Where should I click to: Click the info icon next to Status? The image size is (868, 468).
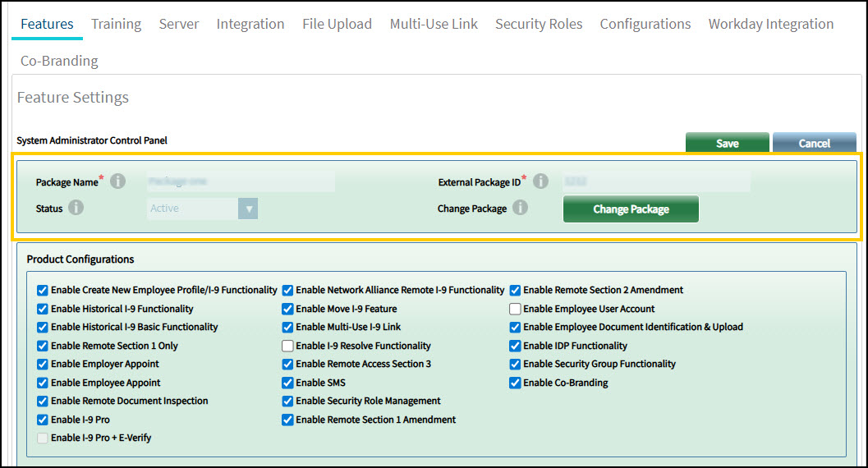click(x=76, y=209)
